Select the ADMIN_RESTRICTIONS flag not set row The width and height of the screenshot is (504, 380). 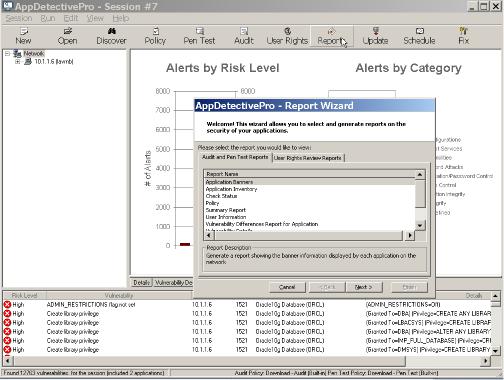pos(247,304)
